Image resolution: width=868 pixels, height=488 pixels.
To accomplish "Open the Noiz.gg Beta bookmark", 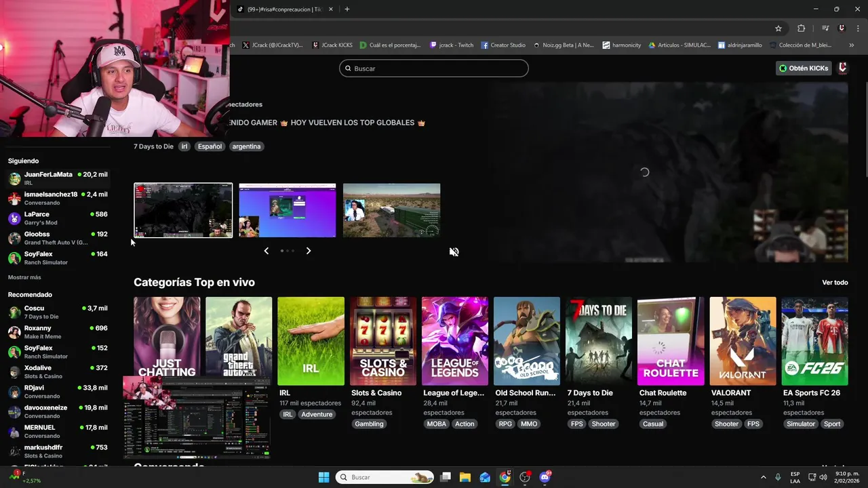I will [563, 45].
